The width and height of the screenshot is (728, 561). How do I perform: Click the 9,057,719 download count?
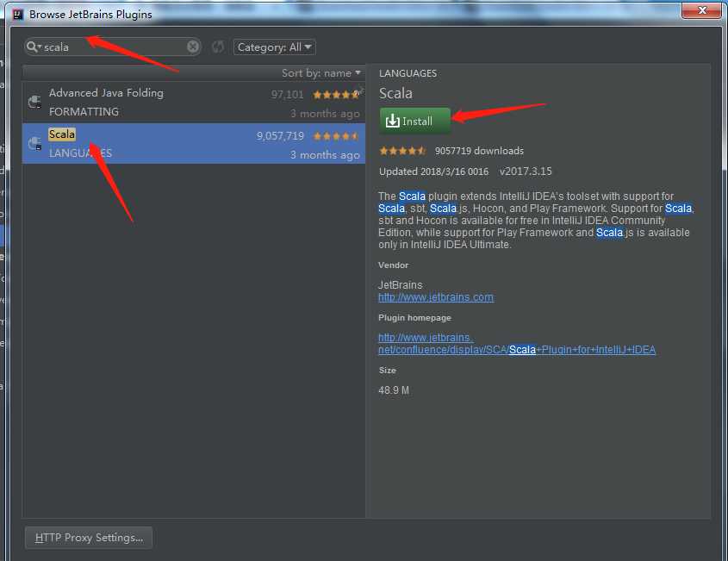280,136
